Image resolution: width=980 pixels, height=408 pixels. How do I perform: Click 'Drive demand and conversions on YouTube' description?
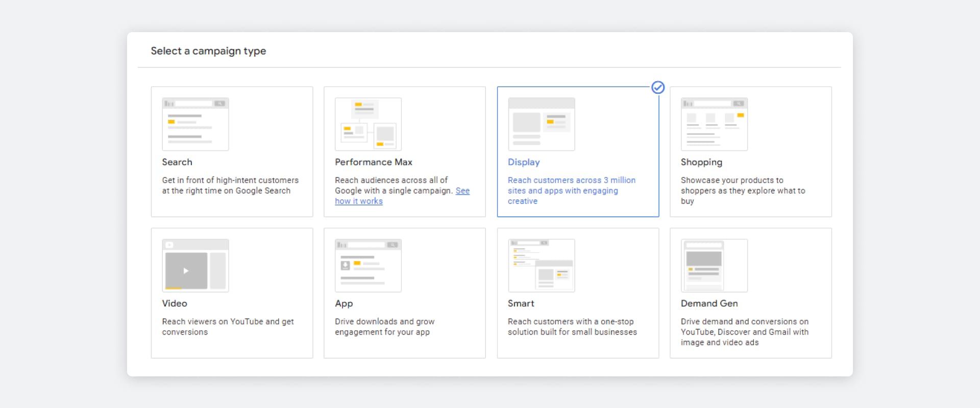coord(745,332)
